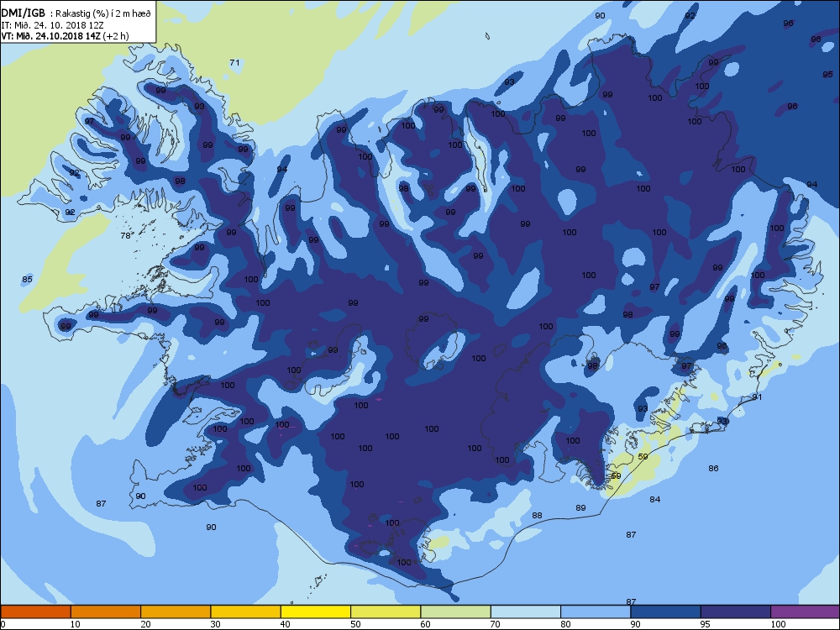Click the legend scale label 70
This screenshot has height=630, width=840.
495,624
